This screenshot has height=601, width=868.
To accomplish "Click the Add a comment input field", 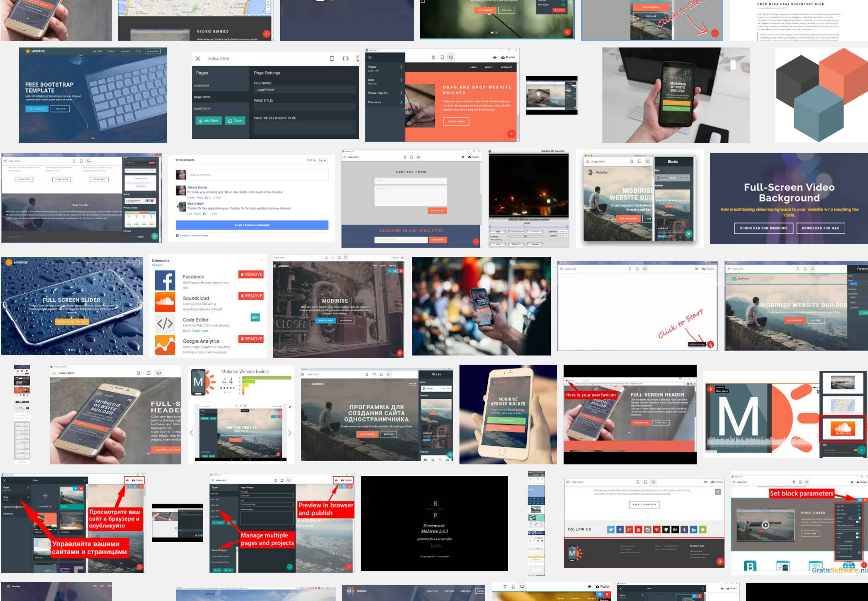I will coord(258,175).
